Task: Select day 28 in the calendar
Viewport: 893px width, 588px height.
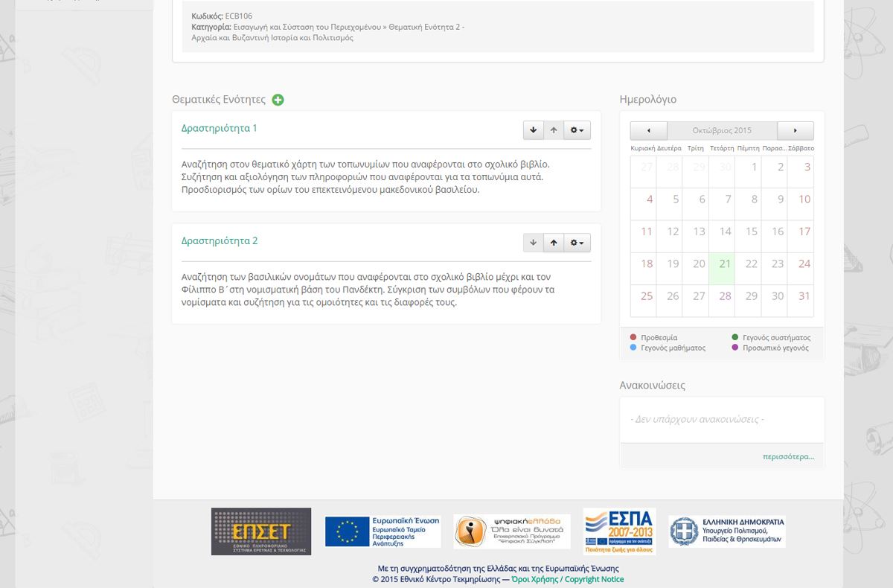Action: click(725, 296)
